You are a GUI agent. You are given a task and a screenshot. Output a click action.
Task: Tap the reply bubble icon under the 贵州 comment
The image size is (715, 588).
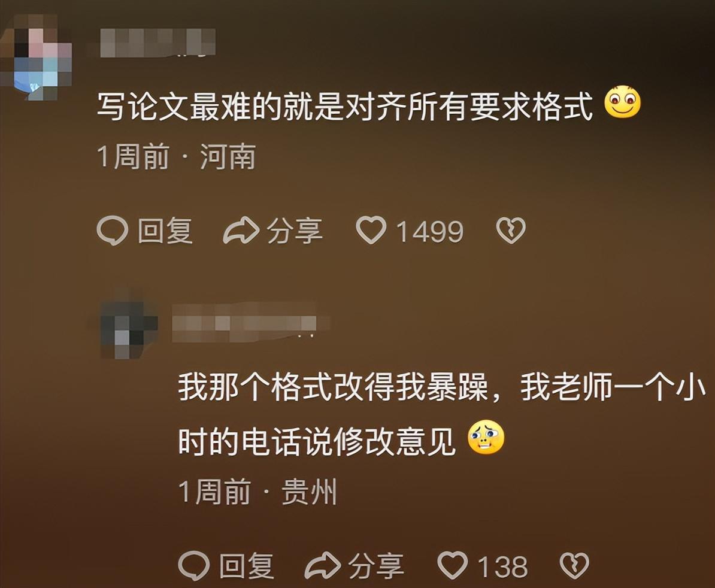point(194,566)
